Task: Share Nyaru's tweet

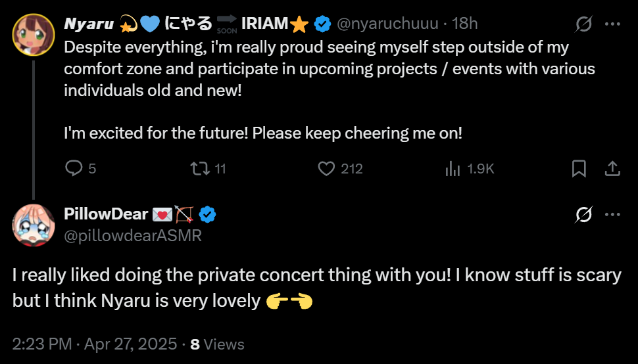Action: point(612,168)
